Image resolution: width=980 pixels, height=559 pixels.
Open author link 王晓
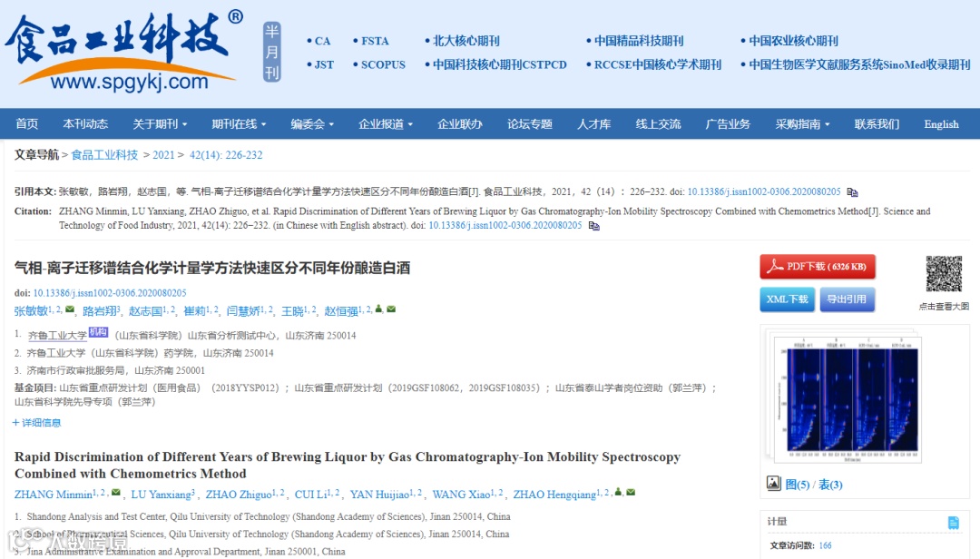coord(292,310)
